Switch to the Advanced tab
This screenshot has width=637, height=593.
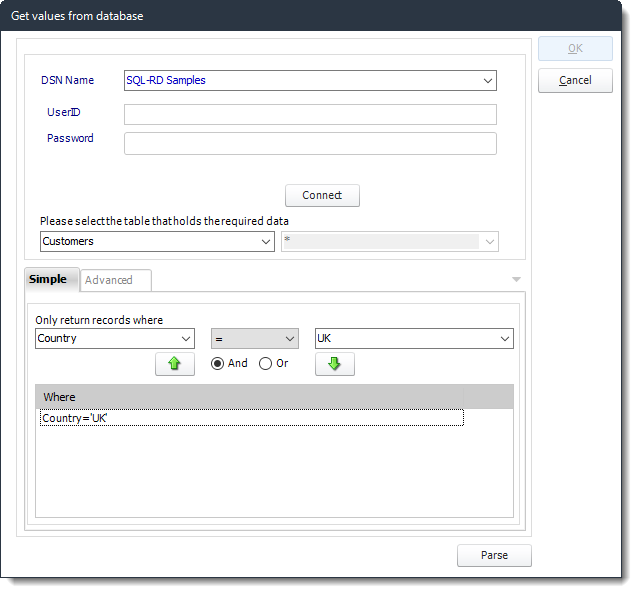116,280
